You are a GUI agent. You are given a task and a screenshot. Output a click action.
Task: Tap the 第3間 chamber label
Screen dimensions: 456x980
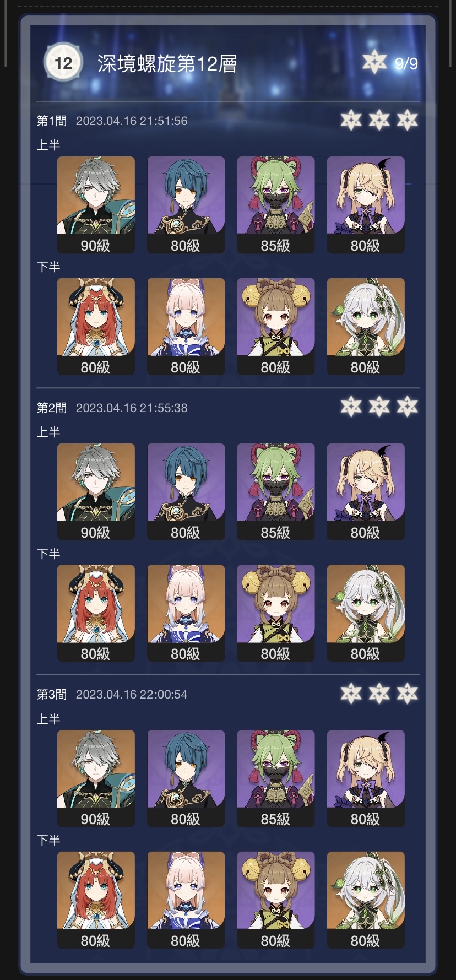pyautogui.click(x=51, y=694)
